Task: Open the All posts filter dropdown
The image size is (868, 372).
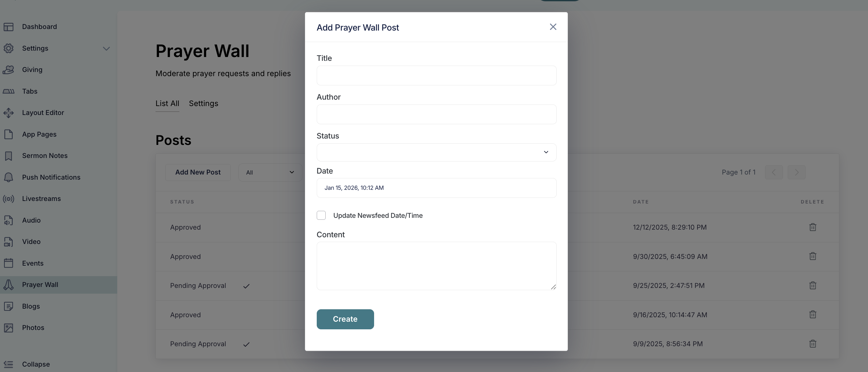Action: tap(270, 172)
